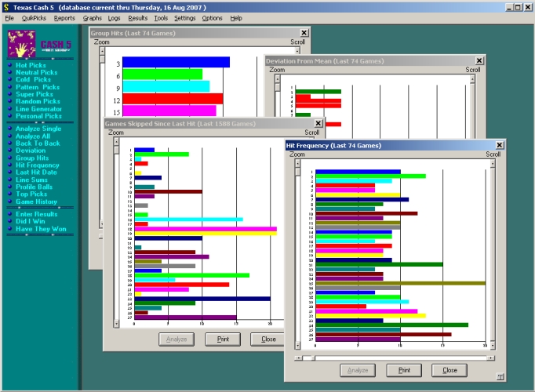Click Group Hits zoom slider thumb
Image resolution: width=535 pixels, height=392 pixels.
tap(102, 60)
